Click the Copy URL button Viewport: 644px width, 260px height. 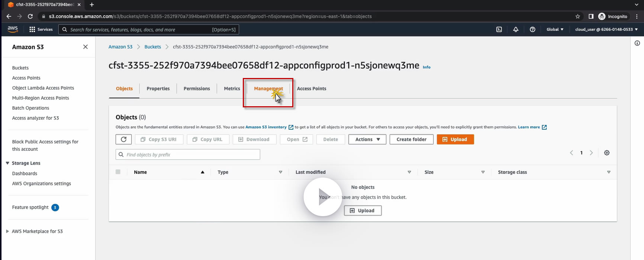208,139
